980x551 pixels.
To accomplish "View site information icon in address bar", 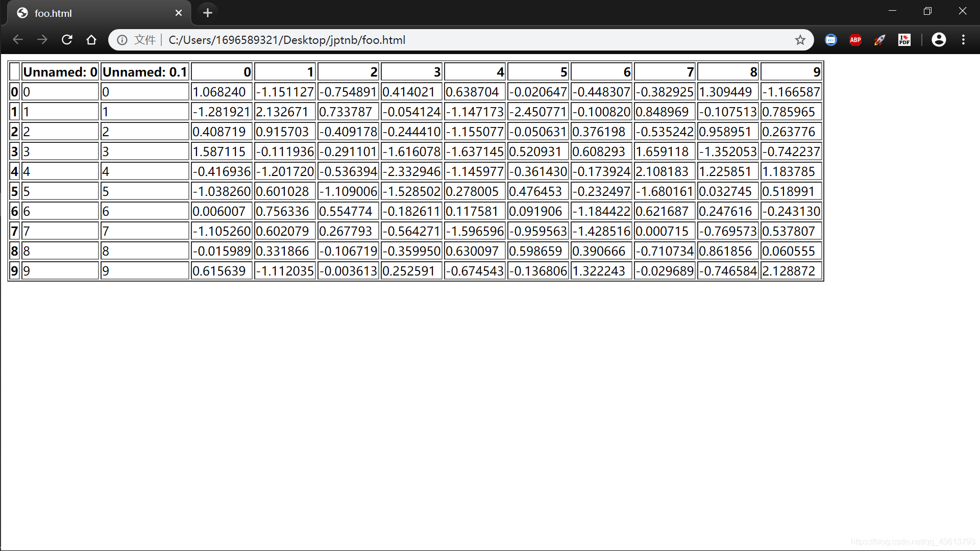I will pyautogui.click(x=122, y=40).
